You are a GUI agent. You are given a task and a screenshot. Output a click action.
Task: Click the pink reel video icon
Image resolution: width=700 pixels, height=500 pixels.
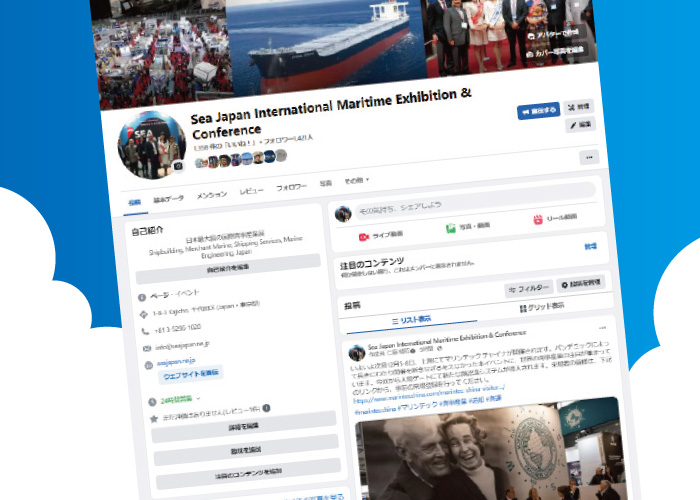[538, 219]
